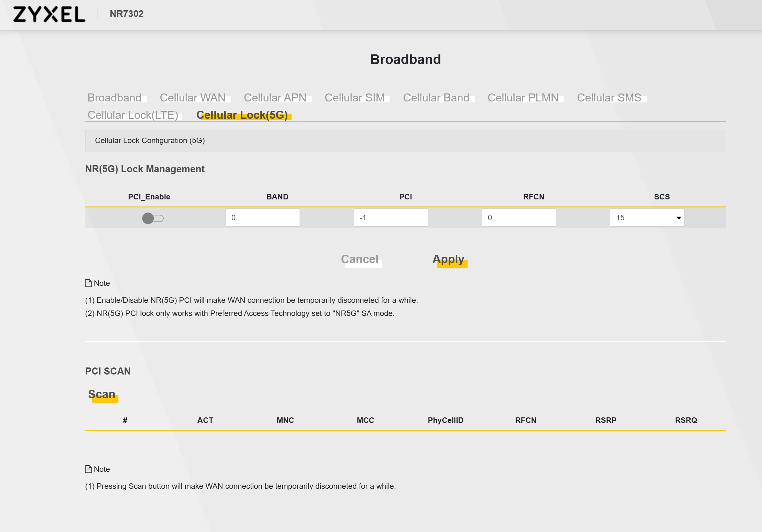Click the PCI SCAN Note icon

pyautogui.click(x=88, y=469)
